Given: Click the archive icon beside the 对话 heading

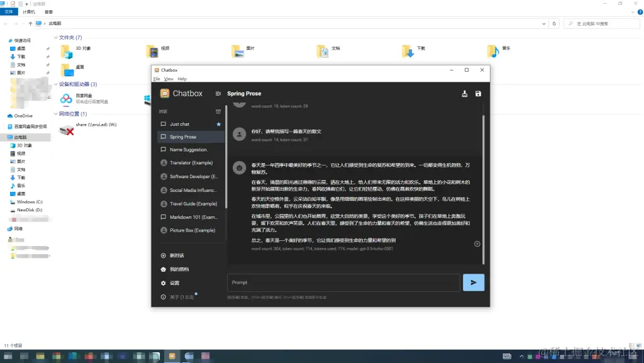Looking at the screenshot, I should 218,111.
